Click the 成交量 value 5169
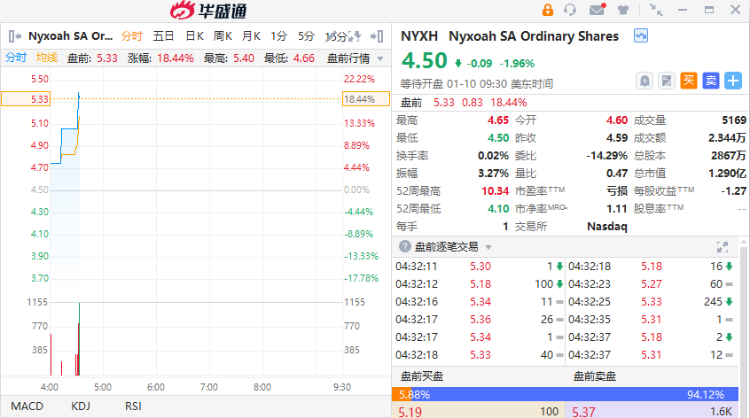Image resolution: width=750 pixels, height=418 pixels. (x=734, y=120)
